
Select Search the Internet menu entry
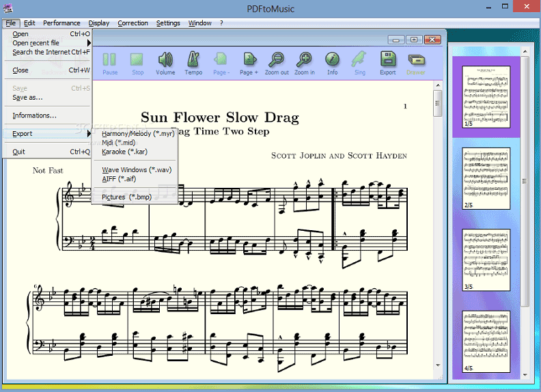coord(48,52)
